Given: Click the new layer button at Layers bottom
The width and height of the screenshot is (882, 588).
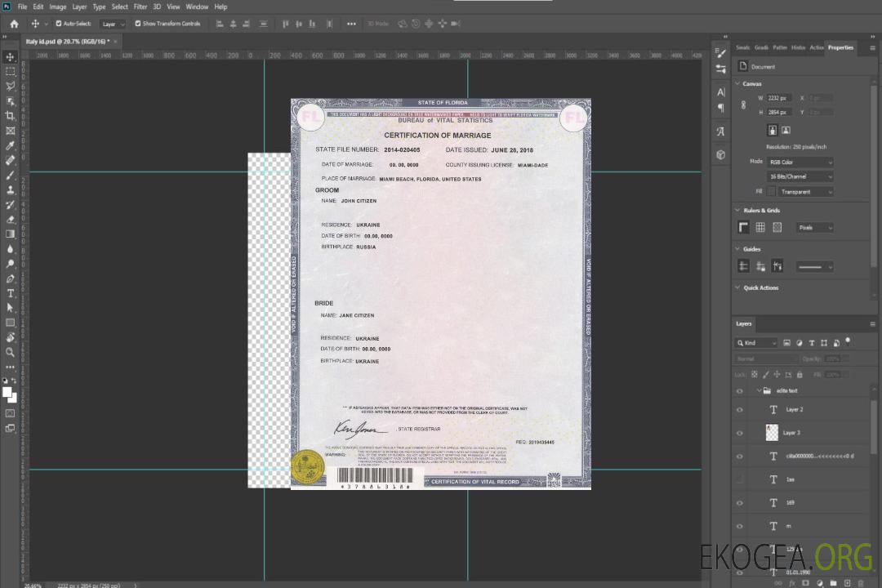Looking at the screenshot, I should point(847,583).
